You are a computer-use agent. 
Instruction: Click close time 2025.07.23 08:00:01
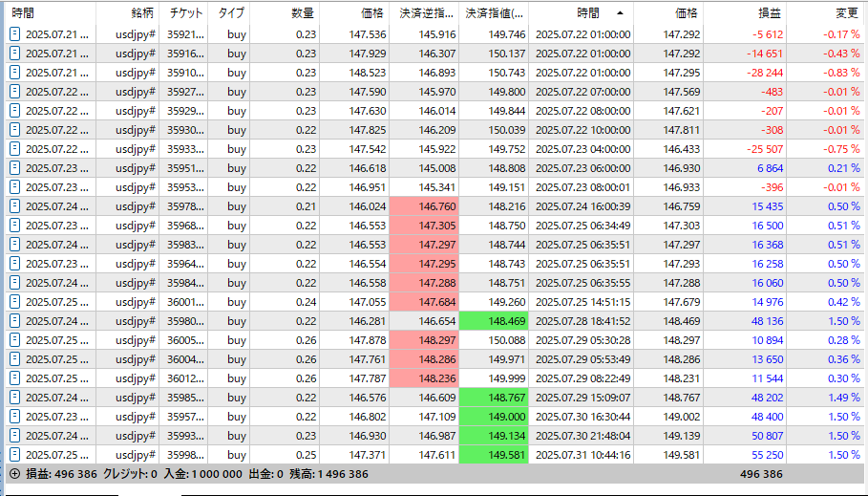click(x=582, y=187)
